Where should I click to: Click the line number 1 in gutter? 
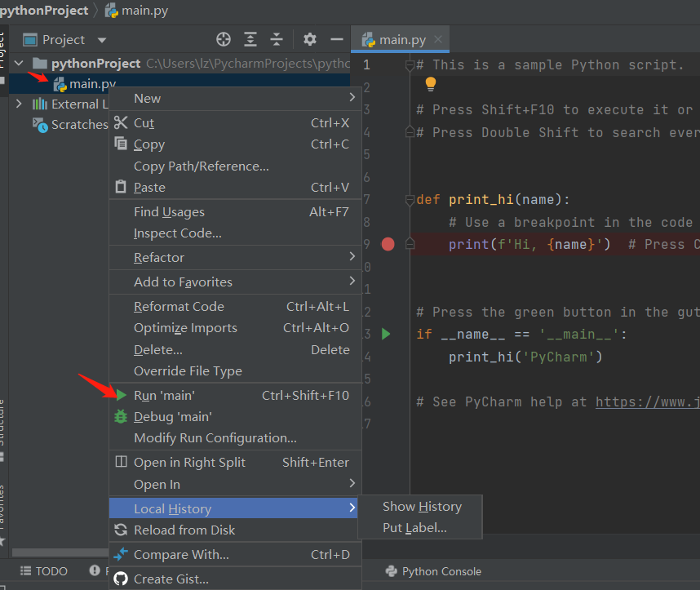[366, 65]
